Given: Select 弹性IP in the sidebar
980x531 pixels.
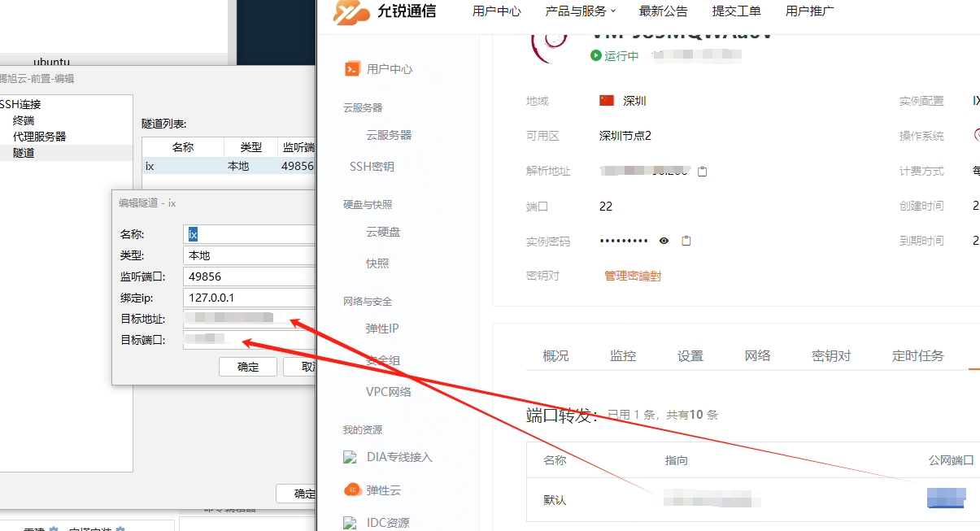Looking at the screenshot, I should 382,329.
